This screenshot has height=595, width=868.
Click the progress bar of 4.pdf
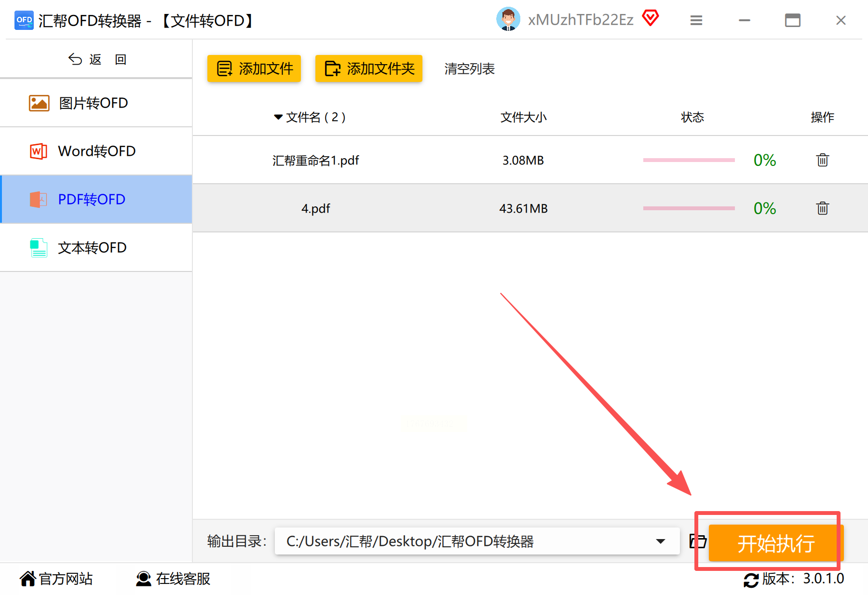(689, 208)
